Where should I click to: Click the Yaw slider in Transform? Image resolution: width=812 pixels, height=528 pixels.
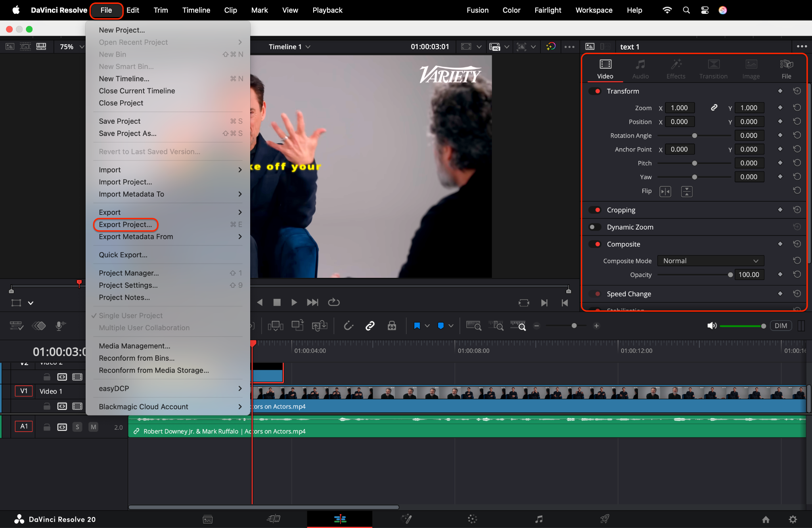coord(694,177)
